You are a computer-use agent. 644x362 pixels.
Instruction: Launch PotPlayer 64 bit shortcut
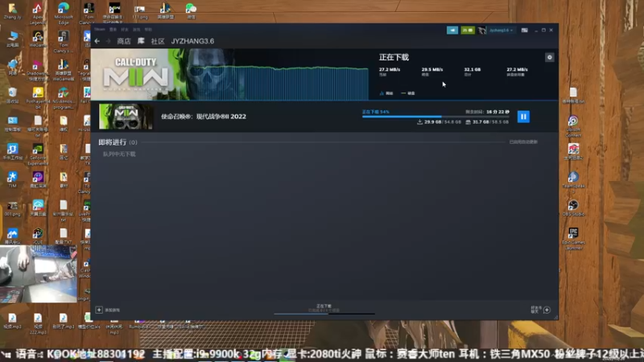38,97
